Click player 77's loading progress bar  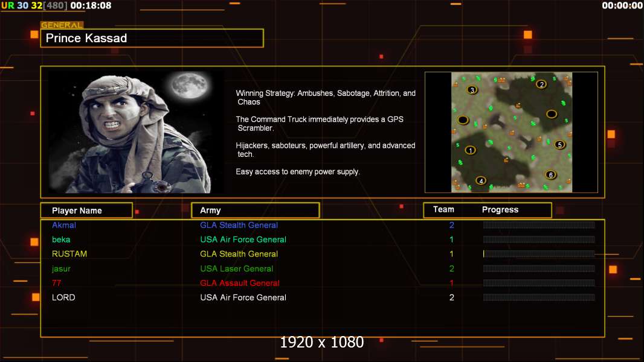pyautogui.click(x=539, y=283)
